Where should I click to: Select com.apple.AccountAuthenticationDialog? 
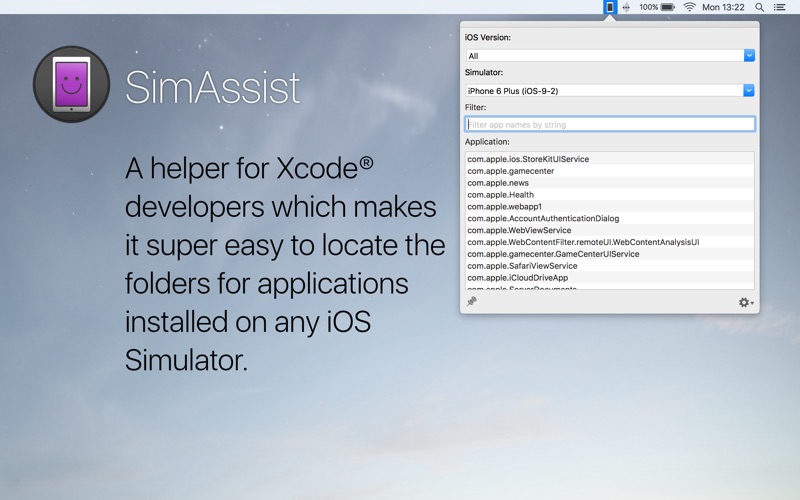coord(610,218)
